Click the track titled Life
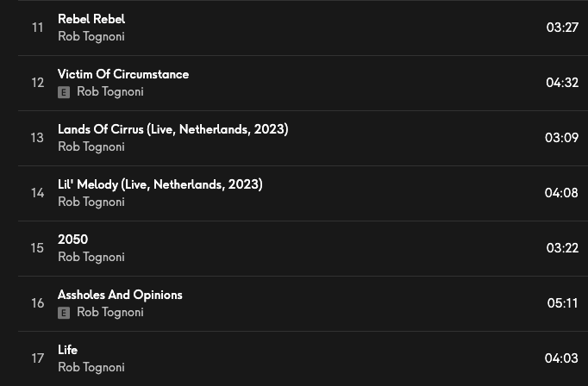 pyautogui.click(x=67, y=350)
